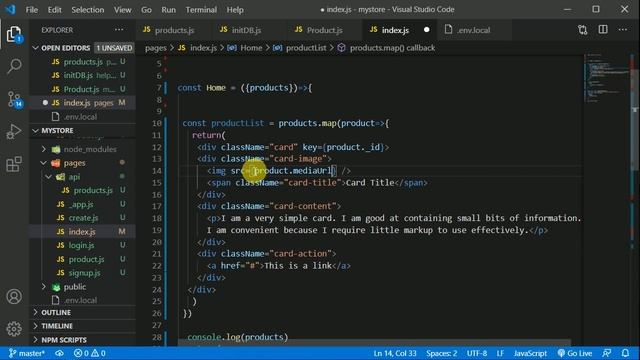Open the Edit menu

pos(54,9)
